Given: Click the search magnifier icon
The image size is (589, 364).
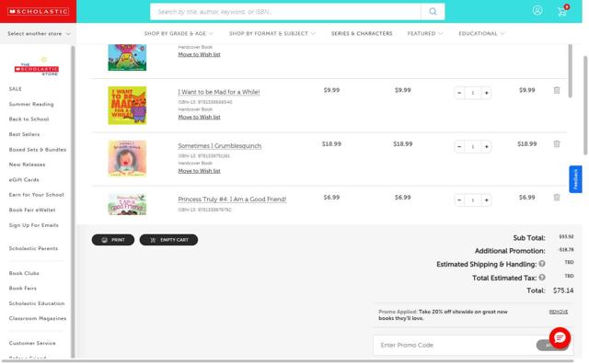Looking at the screenshot, I should coord(433,12).
